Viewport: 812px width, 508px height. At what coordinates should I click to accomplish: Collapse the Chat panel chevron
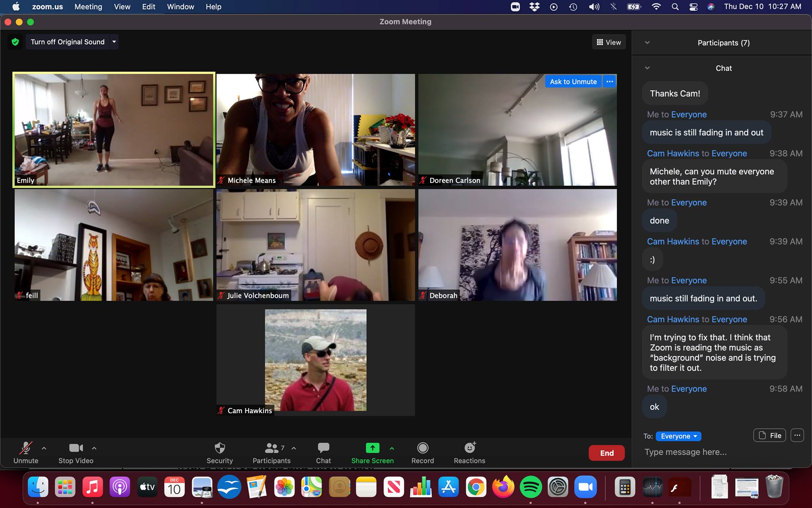(647, 68)
